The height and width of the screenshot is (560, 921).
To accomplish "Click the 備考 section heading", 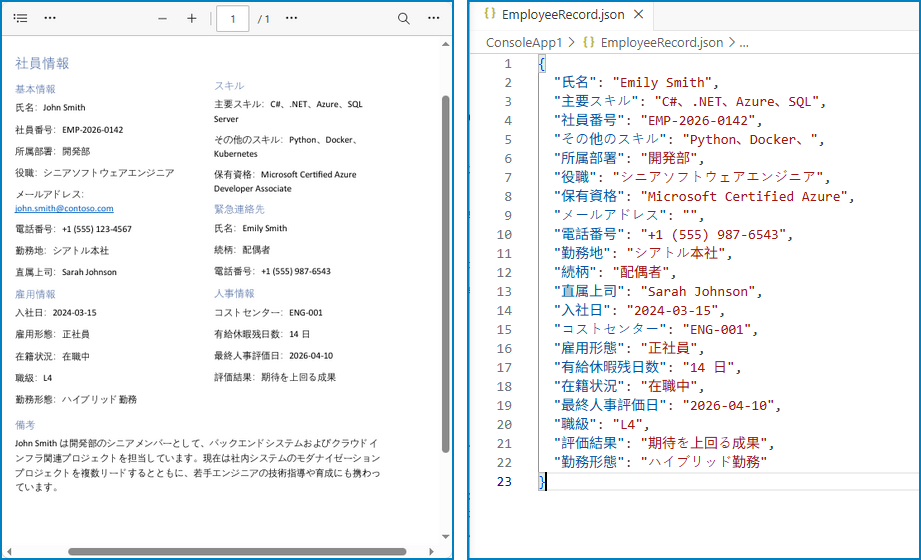I will pyautogui.click(x=25, y=425).
